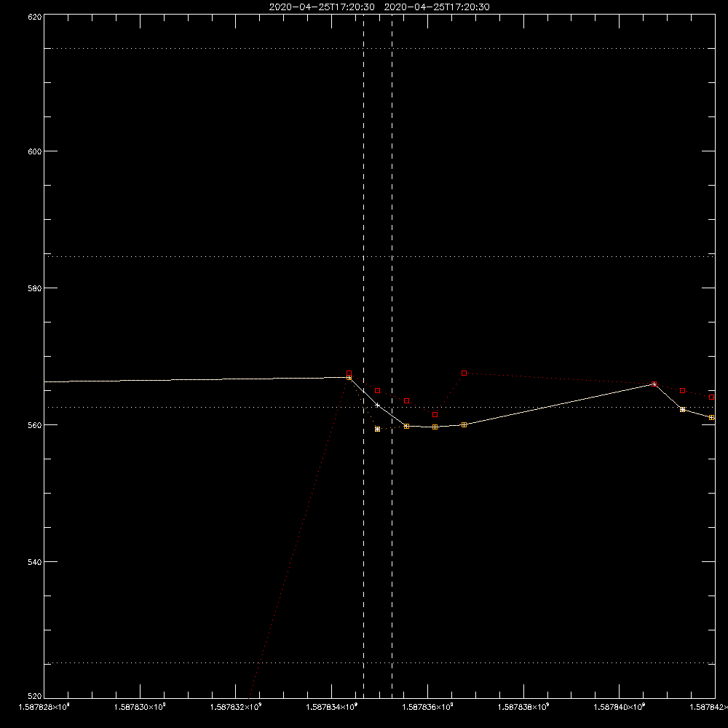Image resolution: width=728 pixels, height=728 pixels.
Task: Click the left 2020-04-25T17:20:30 title timestamp
Action: pos(322,7)
